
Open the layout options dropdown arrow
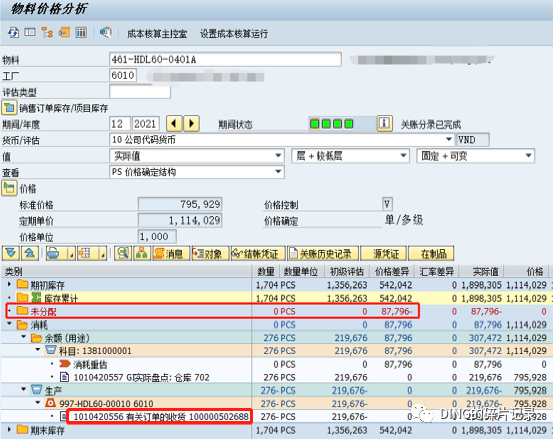(103, 254)
